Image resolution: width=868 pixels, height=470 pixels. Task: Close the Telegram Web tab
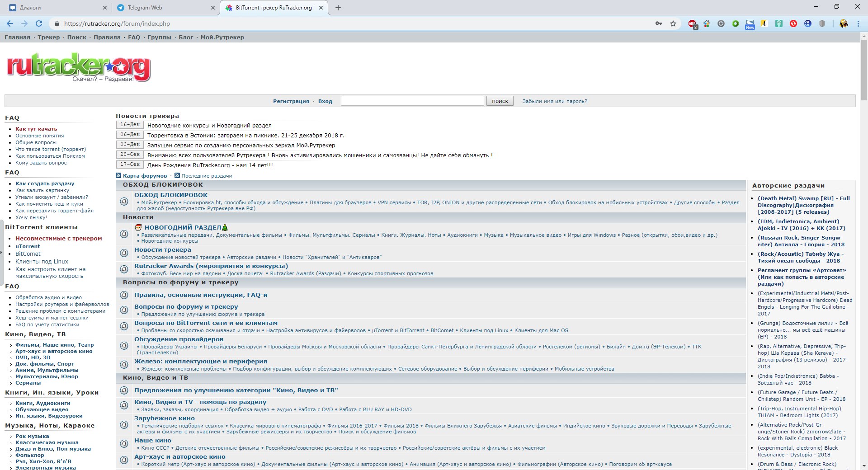(x=213, y=8)
